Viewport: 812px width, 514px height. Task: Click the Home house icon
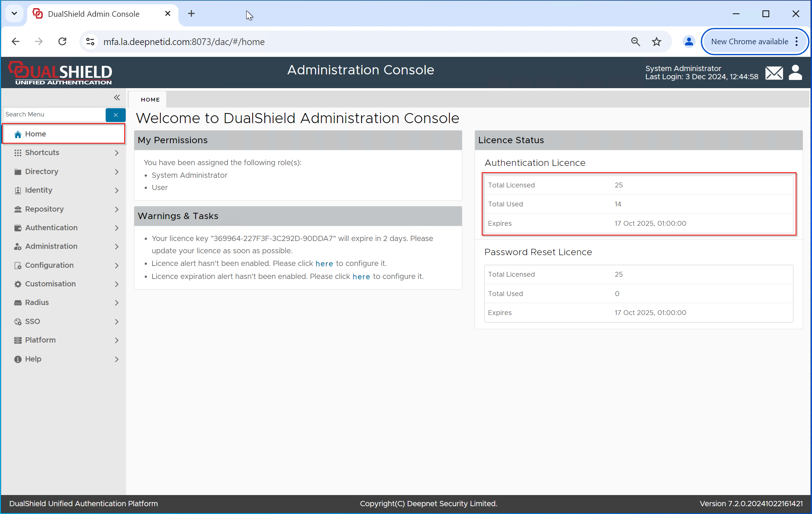coord(18,134)
